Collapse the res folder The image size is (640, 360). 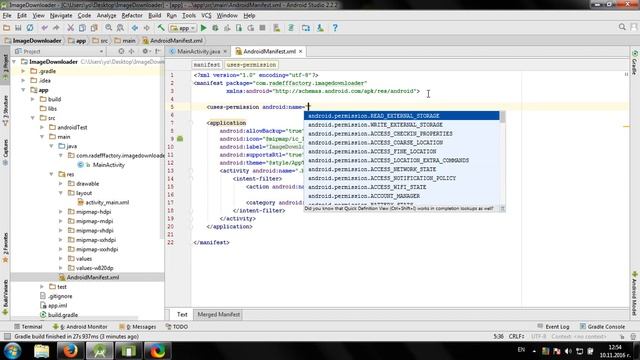click(x=51, y=174)
